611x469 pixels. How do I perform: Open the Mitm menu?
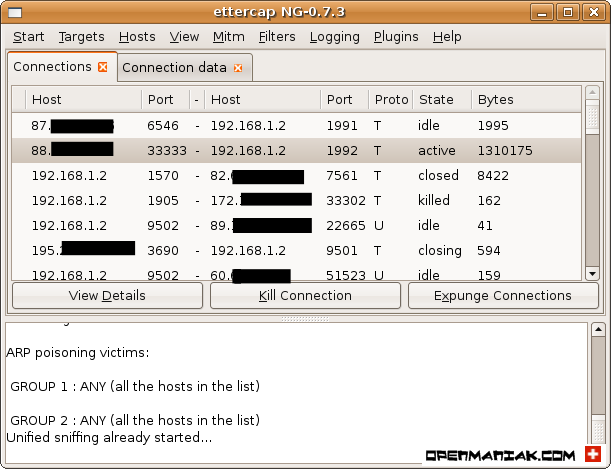(x=228, y=36)
